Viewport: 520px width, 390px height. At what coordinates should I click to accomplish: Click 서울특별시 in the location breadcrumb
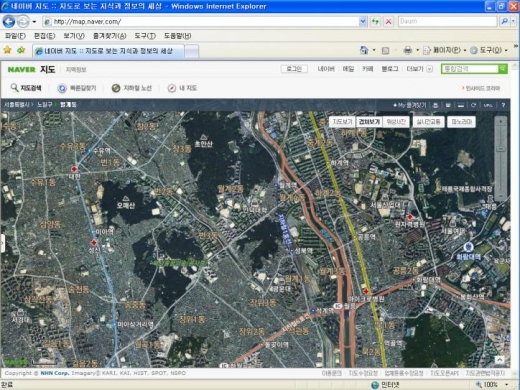[16, 105]
